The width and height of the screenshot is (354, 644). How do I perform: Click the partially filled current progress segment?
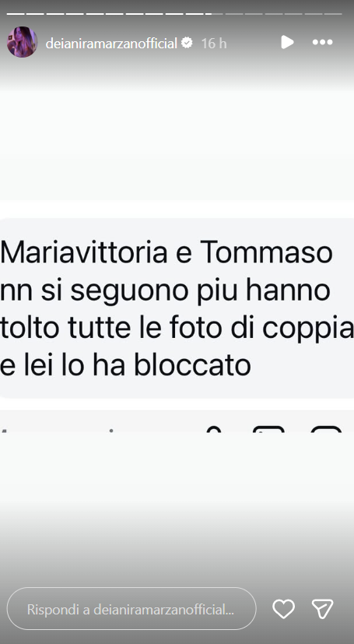click(x=214, y=14)
